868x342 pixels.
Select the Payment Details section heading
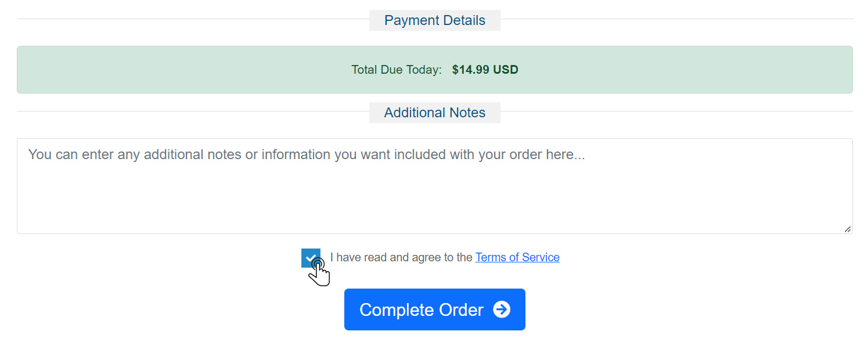click(435, 20)
